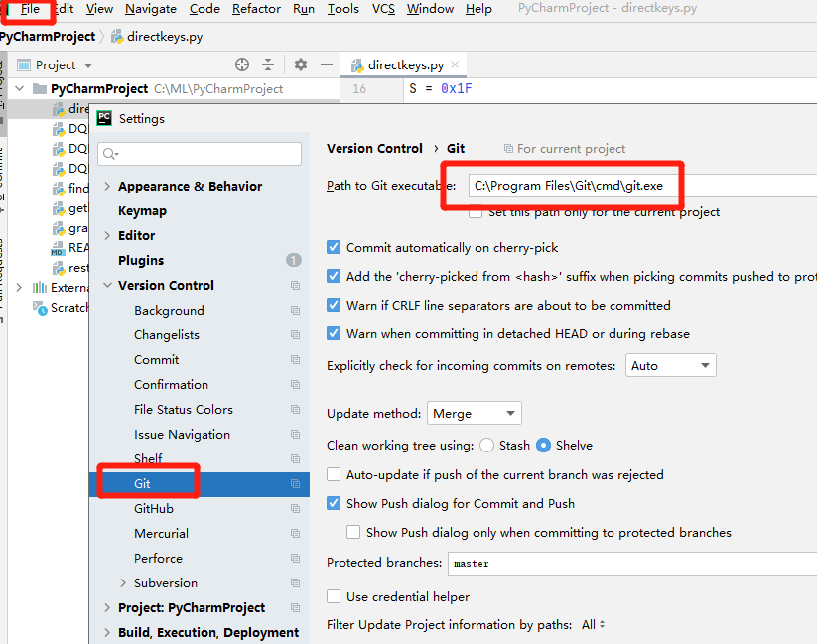Hide the Project panel with minus icon

click(327, 64)
